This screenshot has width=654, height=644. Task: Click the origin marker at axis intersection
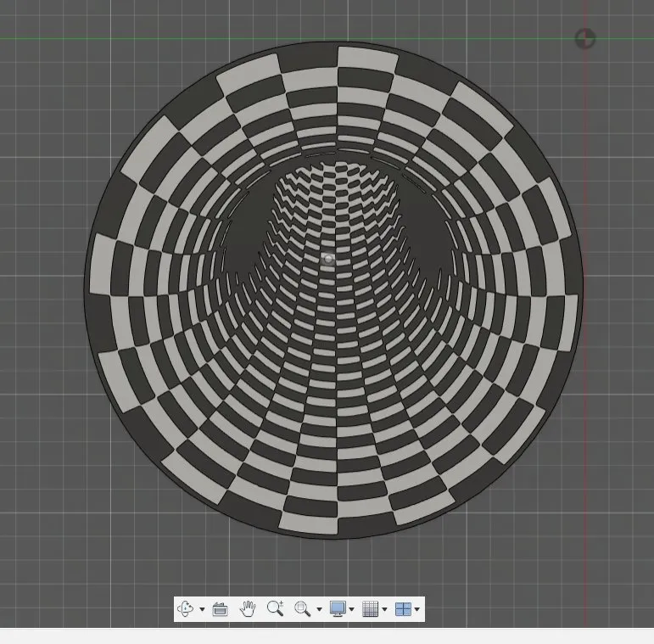tap(585, 39)
